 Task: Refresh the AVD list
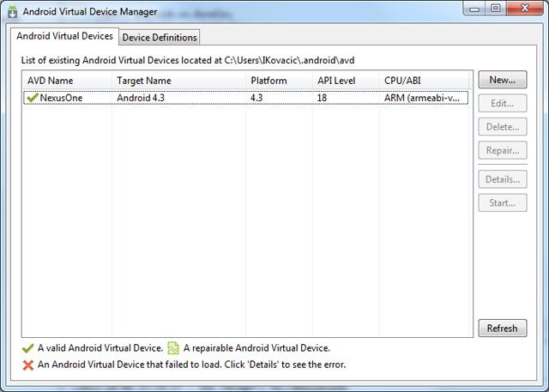pos(503,328)
